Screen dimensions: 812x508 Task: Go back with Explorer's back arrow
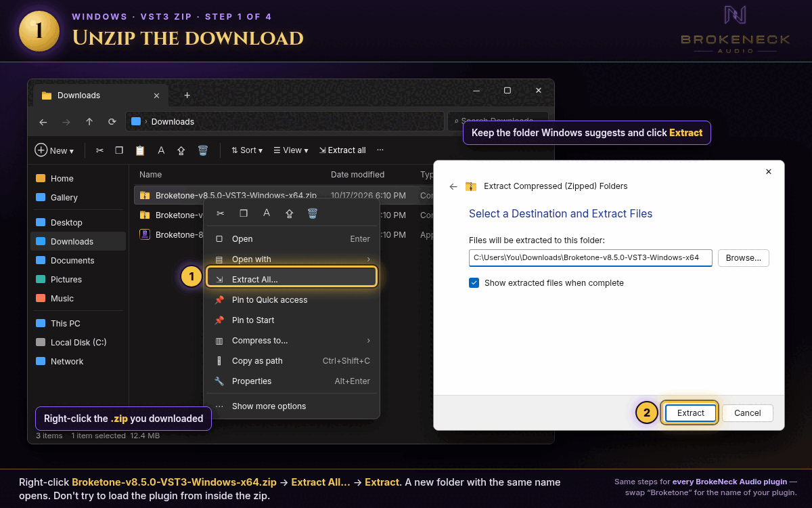[43, 122]
